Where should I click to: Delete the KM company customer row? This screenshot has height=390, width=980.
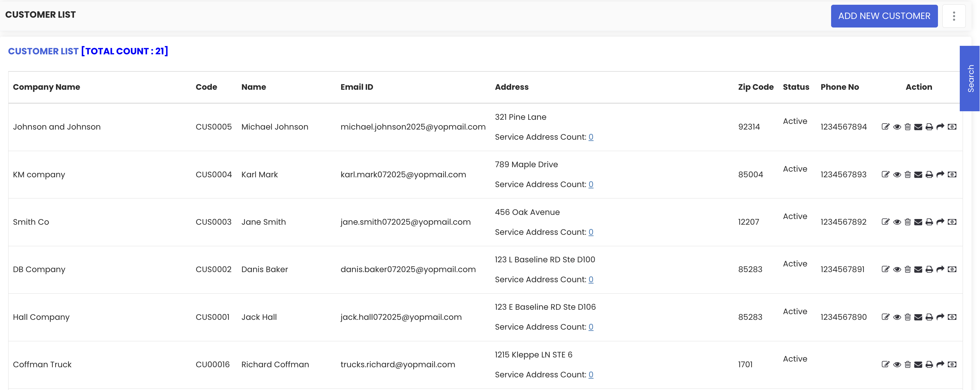click(907, 174)
